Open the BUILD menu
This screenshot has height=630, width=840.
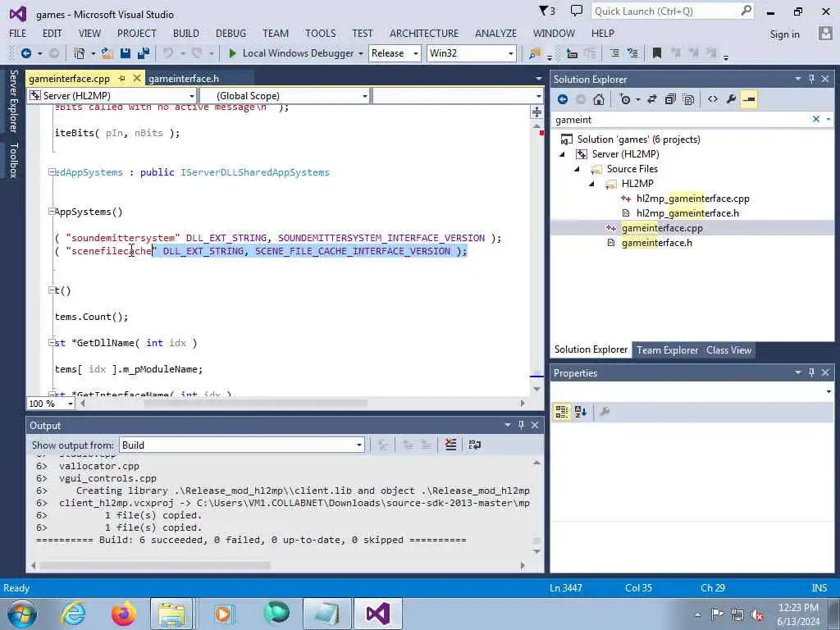pos(186,33)
